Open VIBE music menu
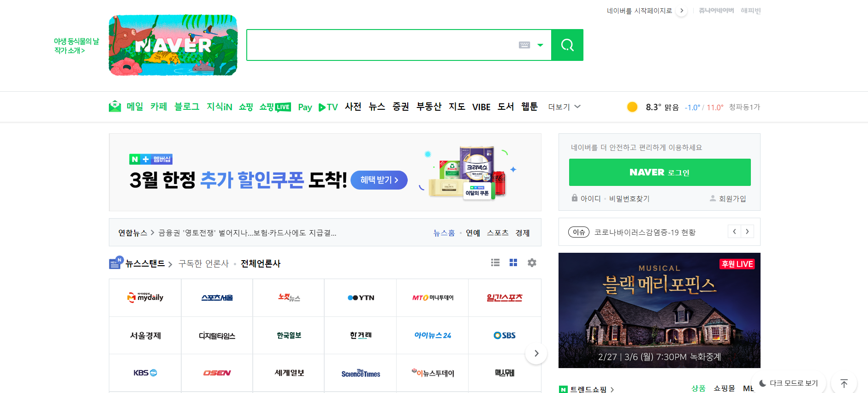Viewport: 868px width, 393px height. pyautogui.click(x=481, y=107)
